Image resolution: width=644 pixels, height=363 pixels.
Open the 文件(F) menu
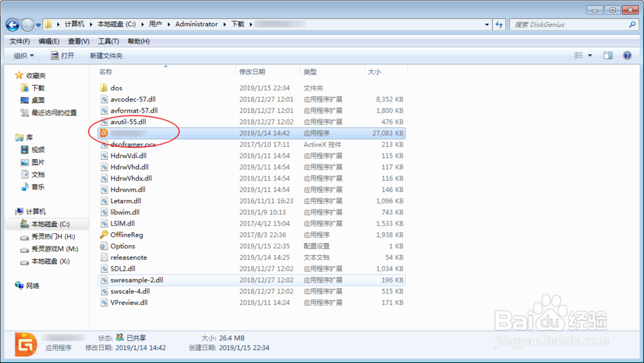coord(19,41)
